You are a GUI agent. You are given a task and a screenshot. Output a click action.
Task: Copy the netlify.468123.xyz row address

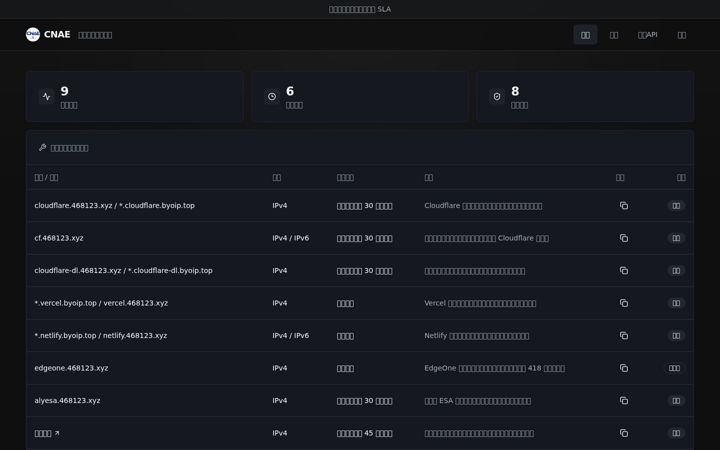pyautogui.click(x=624, y=336)
